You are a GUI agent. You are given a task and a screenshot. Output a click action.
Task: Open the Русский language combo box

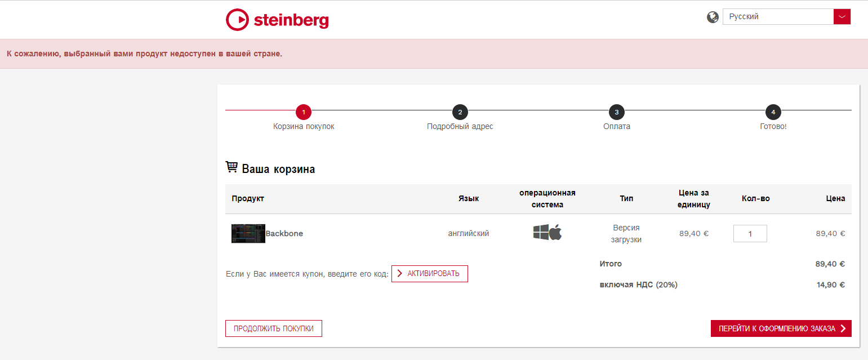[777, 17]
